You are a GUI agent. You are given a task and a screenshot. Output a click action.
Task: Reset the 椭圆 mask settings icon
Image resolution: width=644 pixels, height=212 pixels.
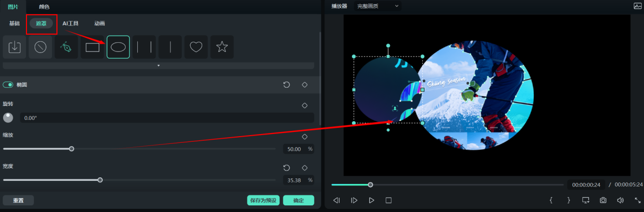[x=286, y=85]
